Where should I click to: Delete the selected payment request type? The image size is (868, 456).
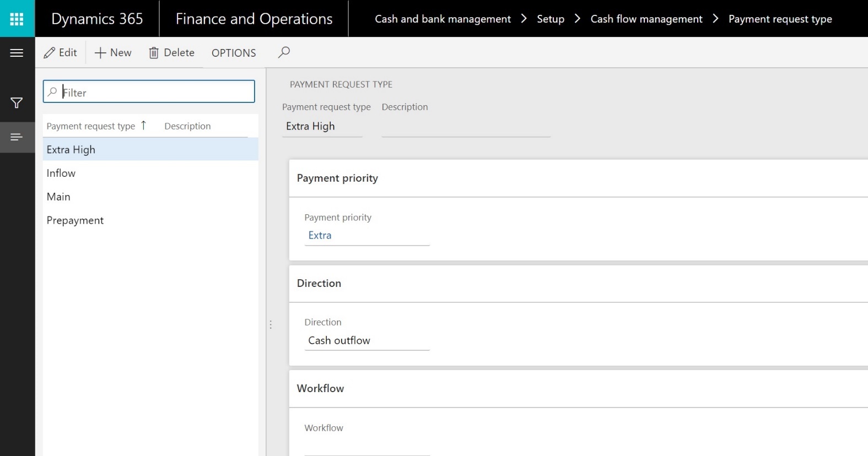pyautogui.click(x=172, y=52)
